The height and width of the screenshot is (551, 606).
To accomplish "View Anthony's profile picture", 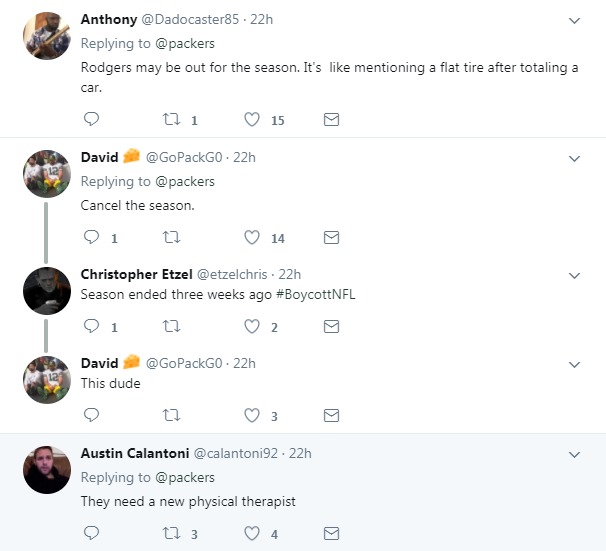I will [x=47, y=36].
